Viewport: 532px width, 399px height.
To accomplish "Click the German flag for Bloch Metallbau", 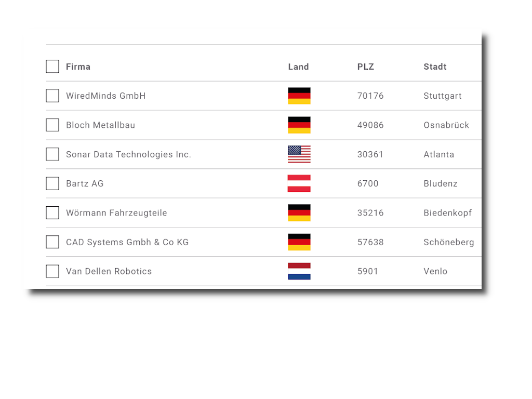I will click(299, 125).
